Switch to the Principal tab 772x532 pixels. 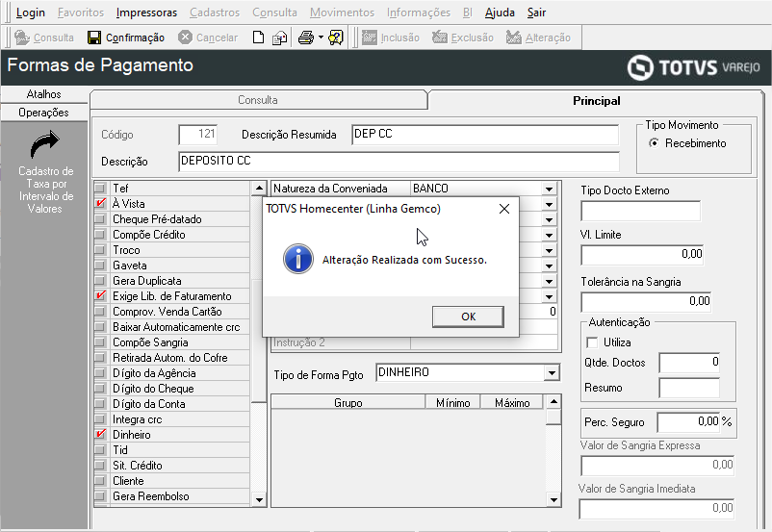[x=596, y=100]
